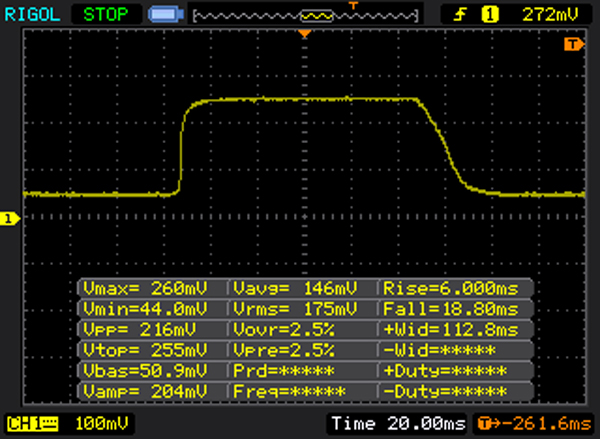Click the RIGOL logo text
Screen dimensions: 600x439
pyautogui.click(x=32, y=15)
